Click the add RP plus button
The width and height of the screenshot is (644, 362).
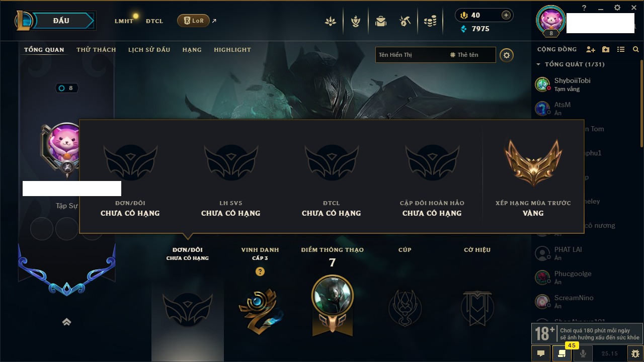506,15
